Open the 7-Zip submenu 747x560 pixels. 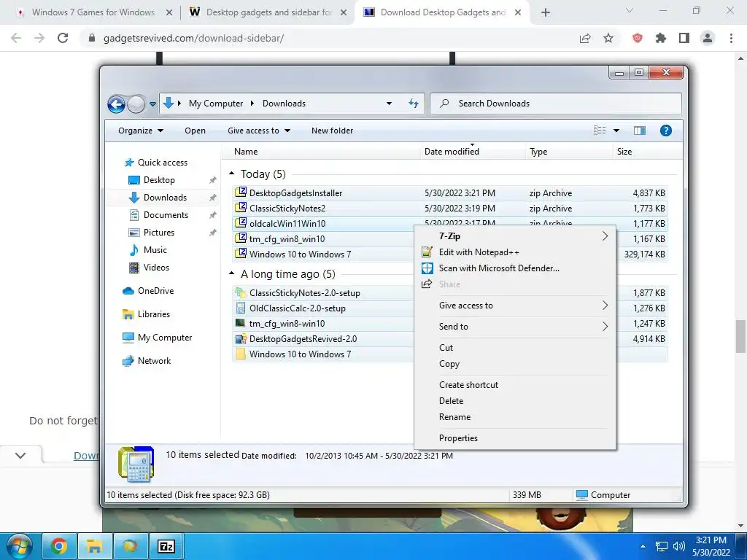click(x=515, y=236)
